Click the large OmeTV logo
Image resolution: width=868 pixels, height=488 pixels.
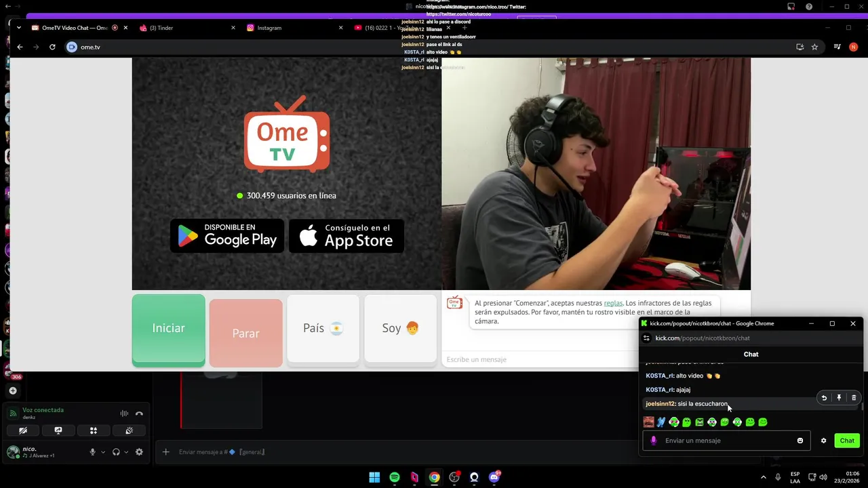click(287, 134)
